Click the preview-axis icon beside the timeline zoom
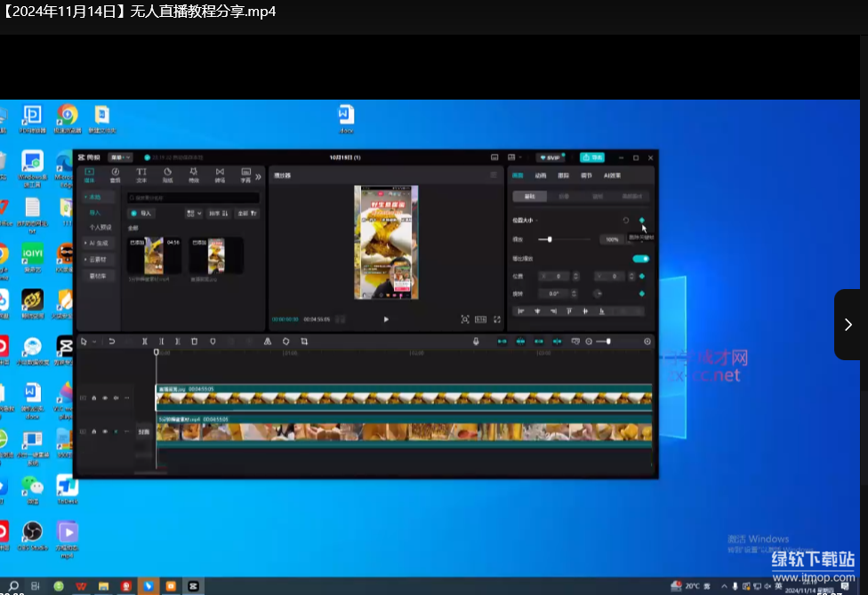Screen dimensions: 868x595 point(575,342)
